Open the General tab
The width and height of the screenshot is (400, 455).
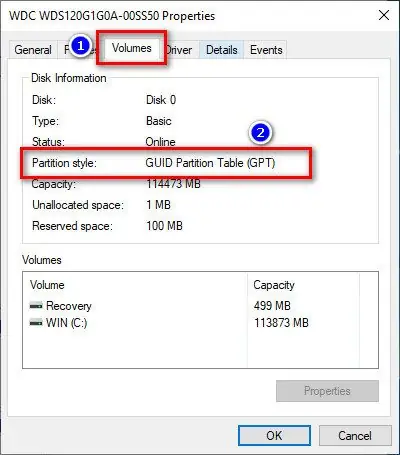[33, 50]
